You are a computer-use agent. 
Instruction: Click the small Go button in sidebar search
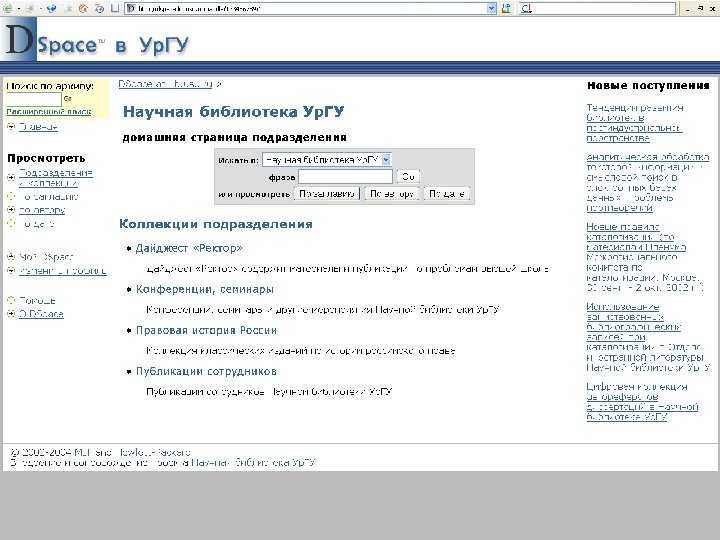[x=68, y=99]
